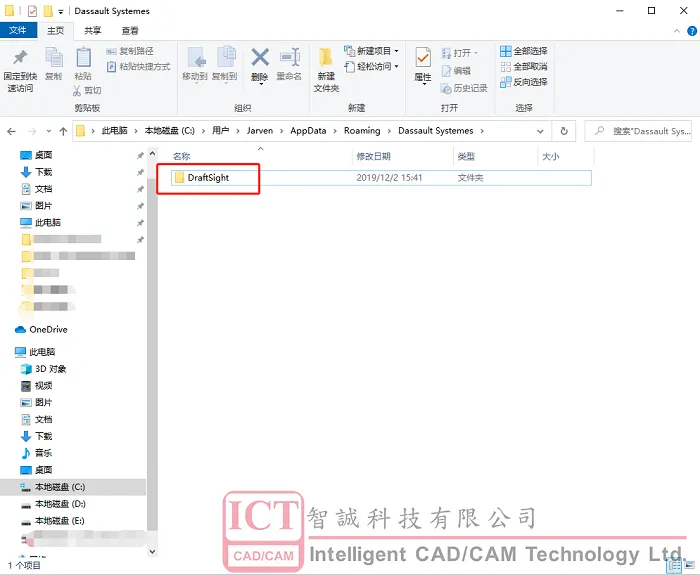The height and width of the screenshot is (575, 700).
Task: Select 视频 in navigation pane
Action: point(37,386)
